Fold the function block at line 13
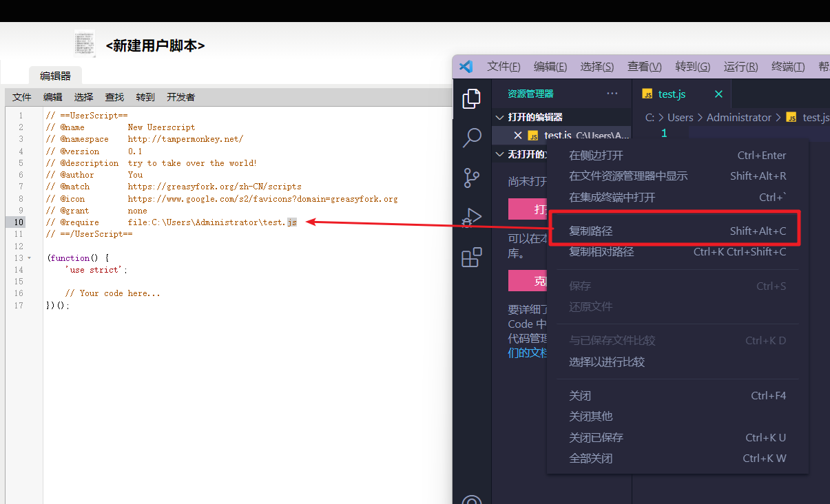 coord(29,258)
